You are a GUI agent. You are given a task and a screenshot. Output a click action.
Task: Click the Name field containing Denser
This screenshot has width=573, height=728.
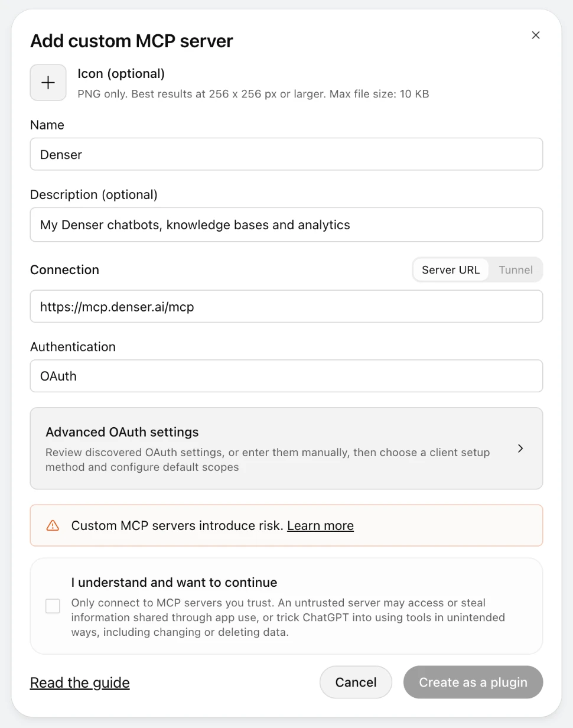pos(286,154)
